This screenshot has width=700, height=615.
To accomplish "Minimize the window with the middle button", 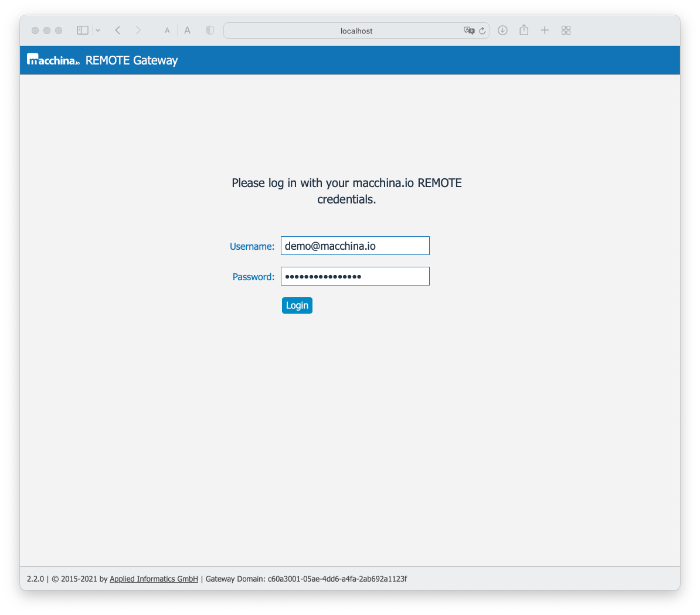I will point(47,30).
